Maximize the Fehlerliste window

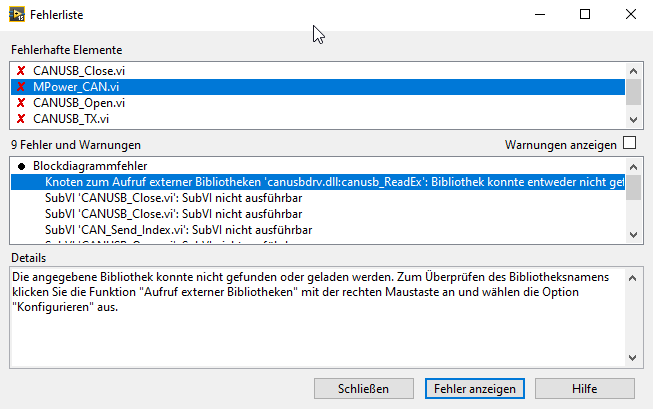[x=585, y=14]
